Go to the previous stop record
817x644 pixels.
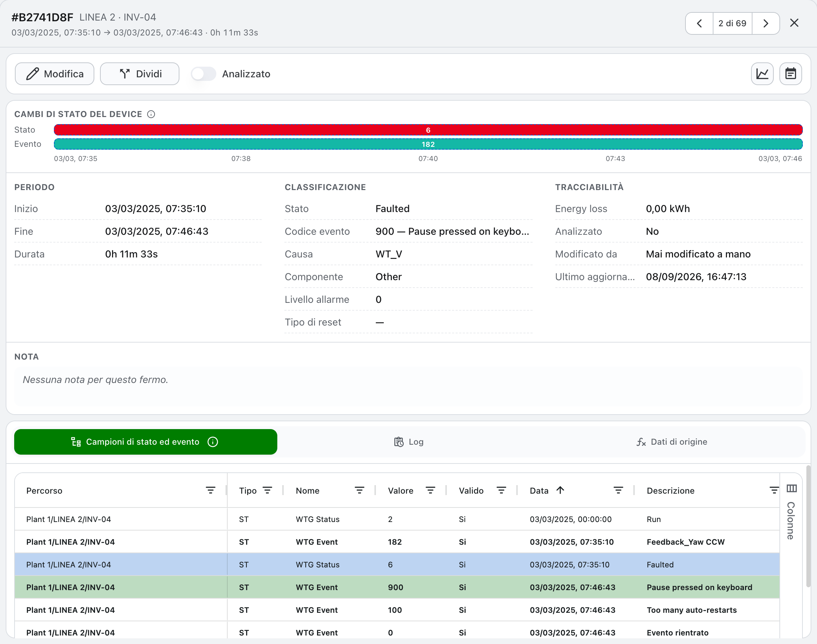[699, 23]
